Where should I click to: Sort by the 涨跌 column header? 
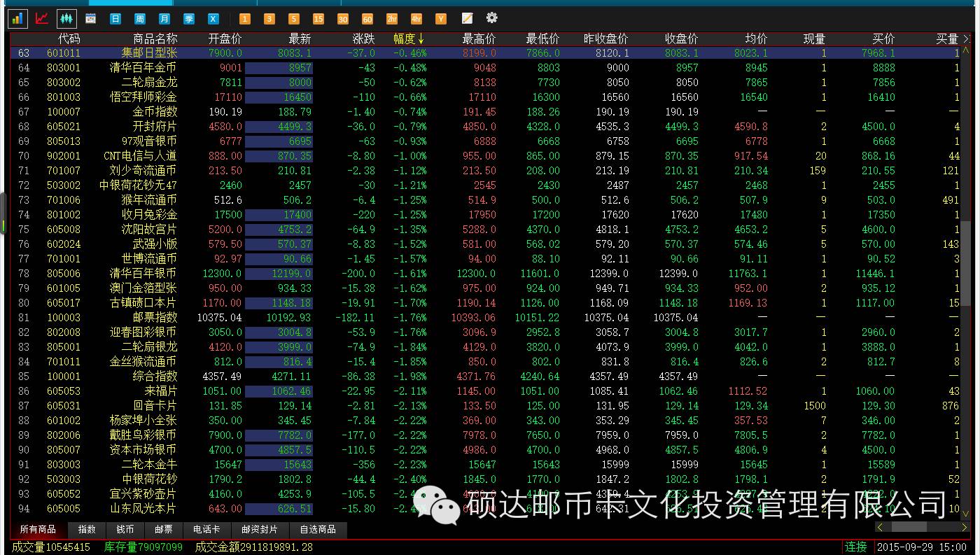point(363,39)
